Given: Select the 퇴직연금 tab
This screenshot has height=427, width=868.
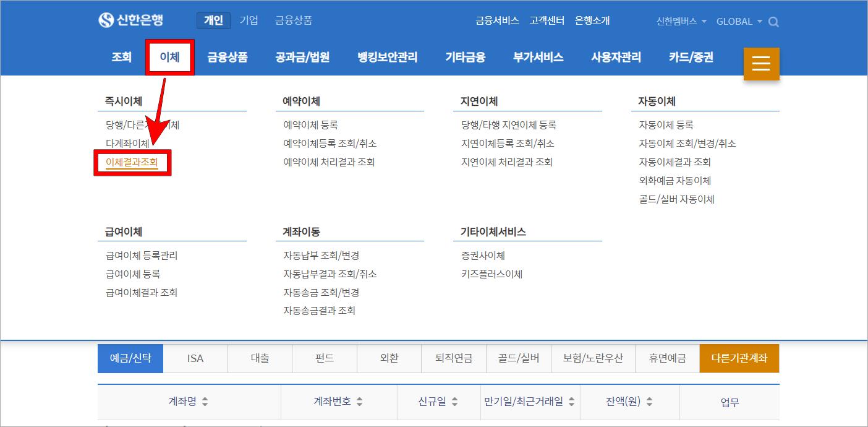Looking at the screenshot, I should [454, 358].
